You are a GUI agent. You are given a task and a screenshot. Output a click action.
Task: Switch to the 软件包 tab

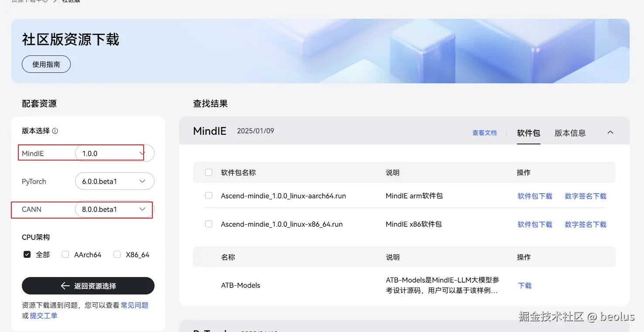click(529, 133)
